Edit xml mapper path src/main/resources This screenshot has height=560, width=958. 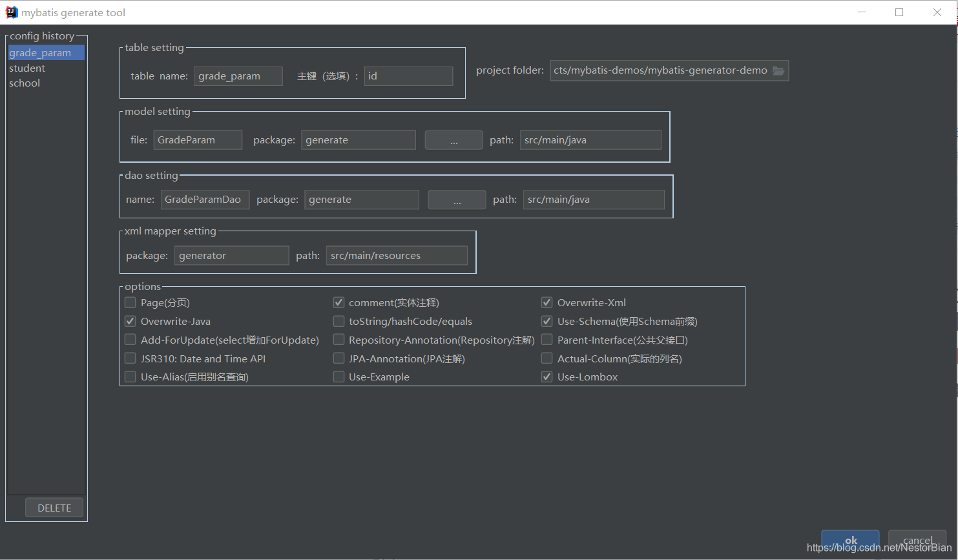tap(397, 256)
